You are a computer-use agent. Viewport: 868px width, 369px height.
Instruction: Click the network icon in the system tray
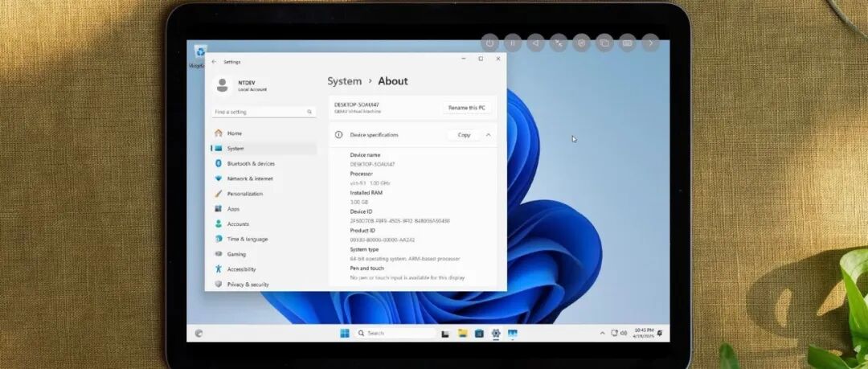tap(615, 333)
